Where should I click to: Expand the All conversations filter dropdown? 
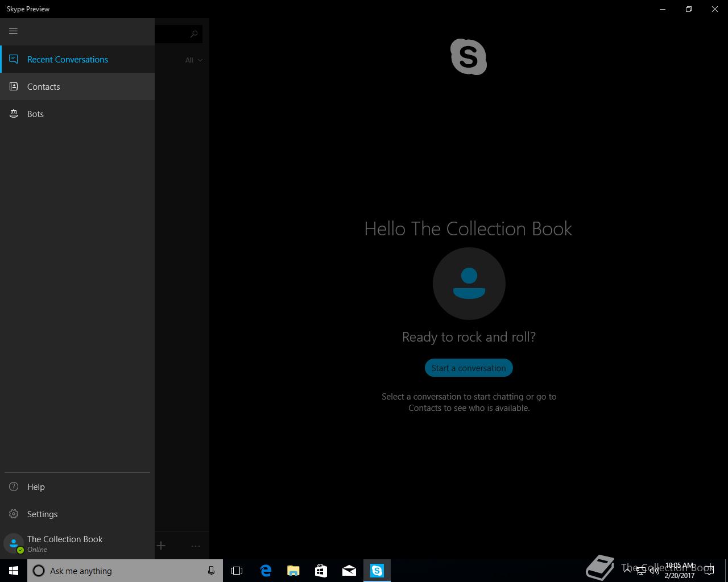point(193,60)
